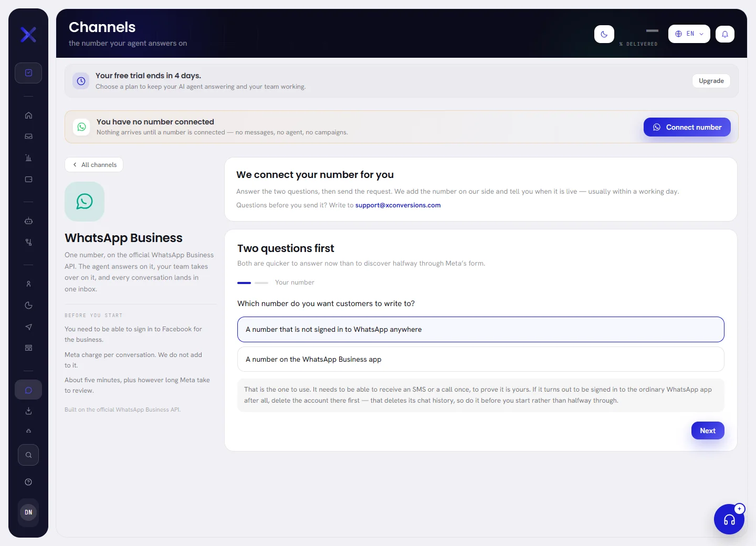Open the help question mark icon
Viewport: 756px width, 546px height.
28,482
